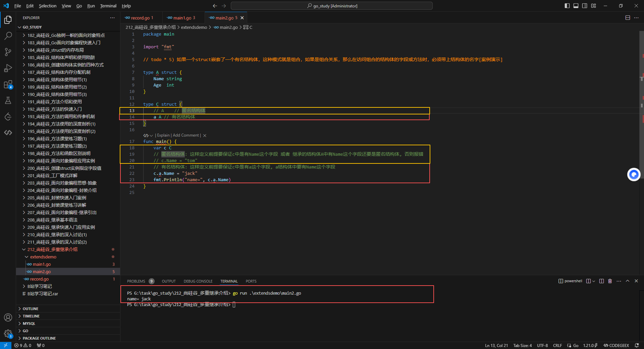This screenshot has width=644, height=349.
Task: Open the Search view in activity bar
Action: coord(8,36)
